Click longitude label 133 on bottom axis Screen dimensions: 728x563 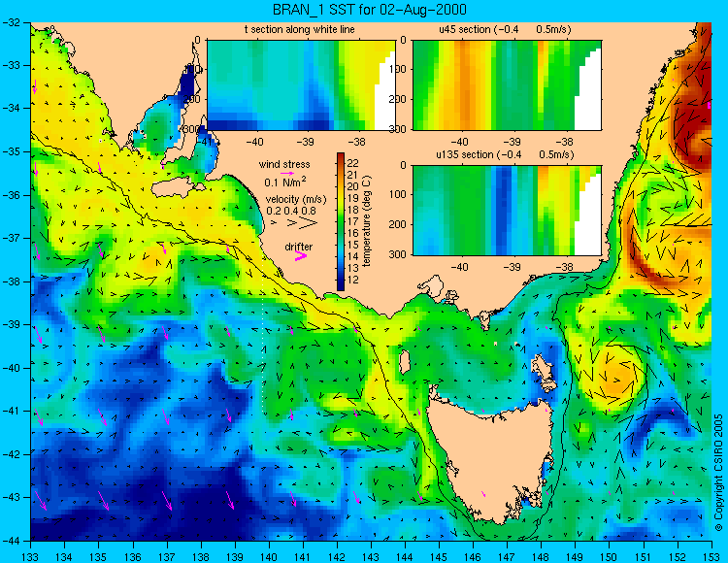[30, 556]
